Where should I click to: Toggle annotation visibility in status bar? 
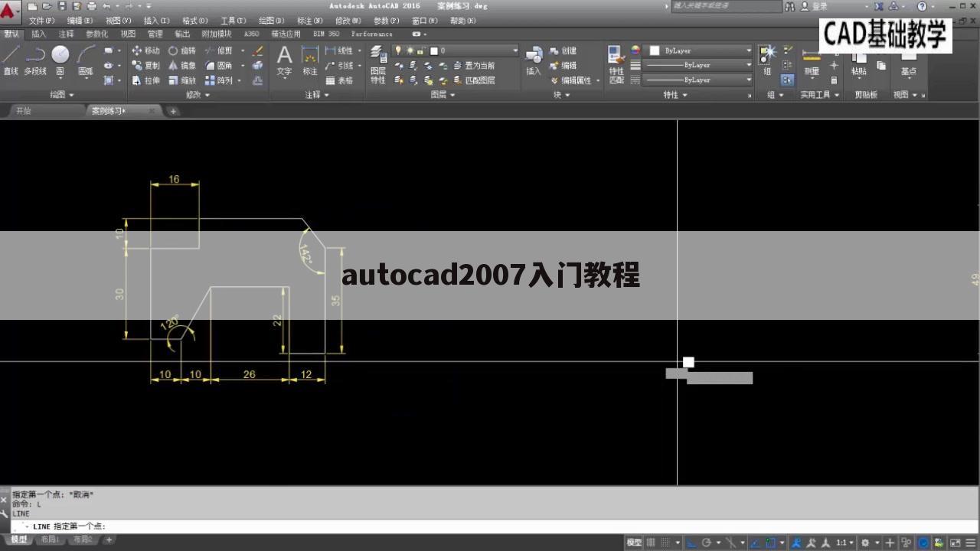click(x=795, y=543)
